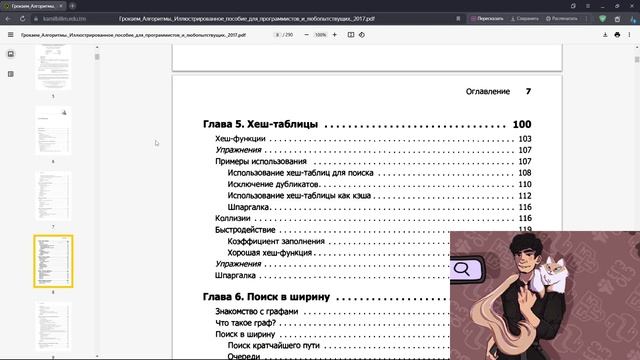640x360 pixels.
Task: Click the Пересказать button
Action: (x=487, y=19)
